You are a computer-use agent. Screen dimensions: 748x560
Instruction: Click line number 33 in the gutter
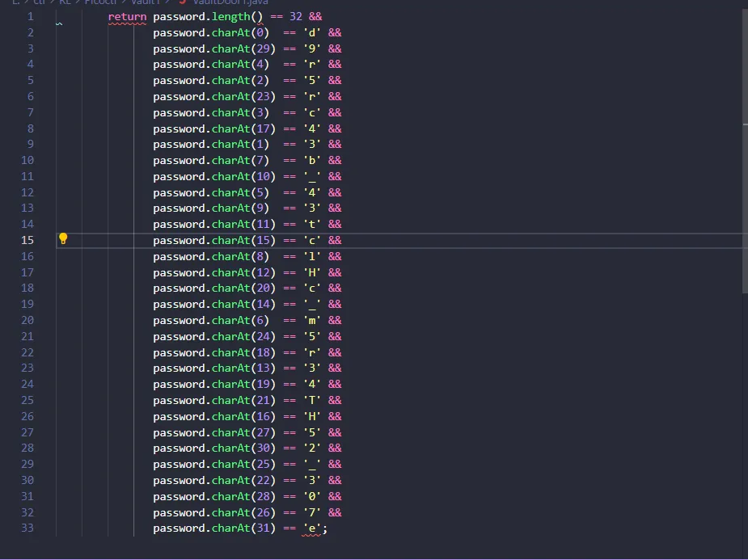(27, 528)
